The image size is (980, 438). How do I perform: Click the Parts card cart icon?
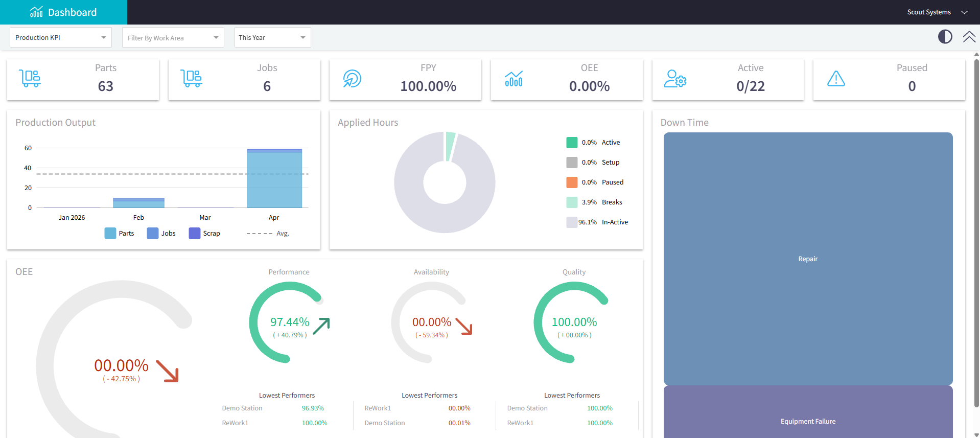tap(30, 78)
